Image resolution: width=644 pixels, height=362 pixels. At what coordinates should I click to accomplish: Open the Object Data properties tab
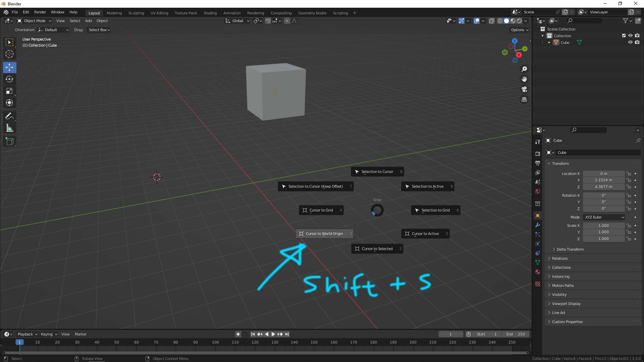tap(538, 262)
